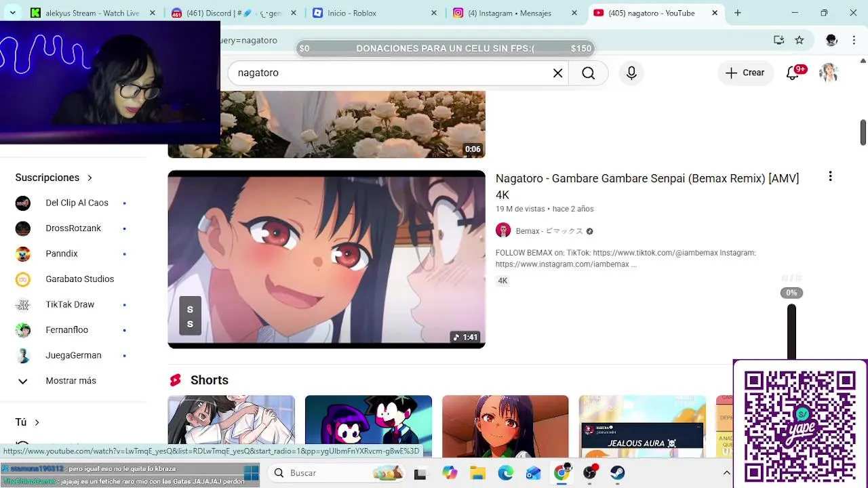This screenshot has width=868, height=488.
Task: Clear the nagatoro search text
Action: point(557,73)
